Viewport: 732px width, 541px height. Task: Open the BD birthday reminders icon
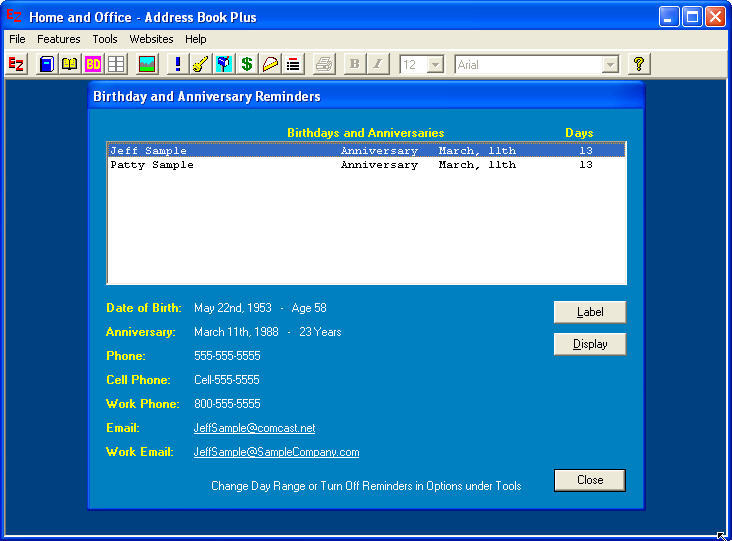tap(93, 64)
